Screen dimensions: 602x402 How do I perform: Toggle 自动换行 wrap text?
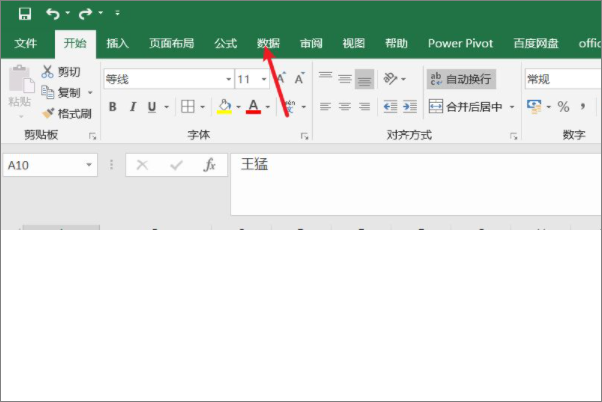(461, 79)
